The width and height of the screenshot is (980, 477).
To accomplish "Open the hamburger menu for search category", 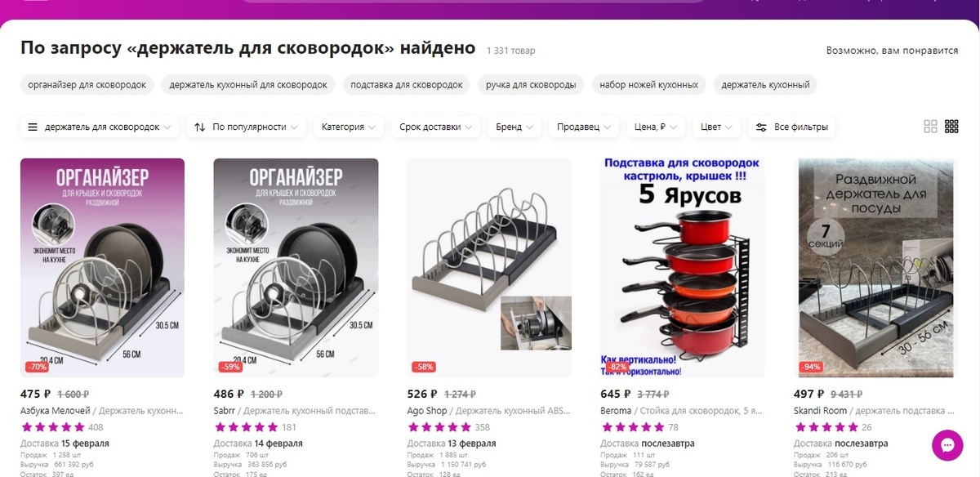I will pos(33,127).
